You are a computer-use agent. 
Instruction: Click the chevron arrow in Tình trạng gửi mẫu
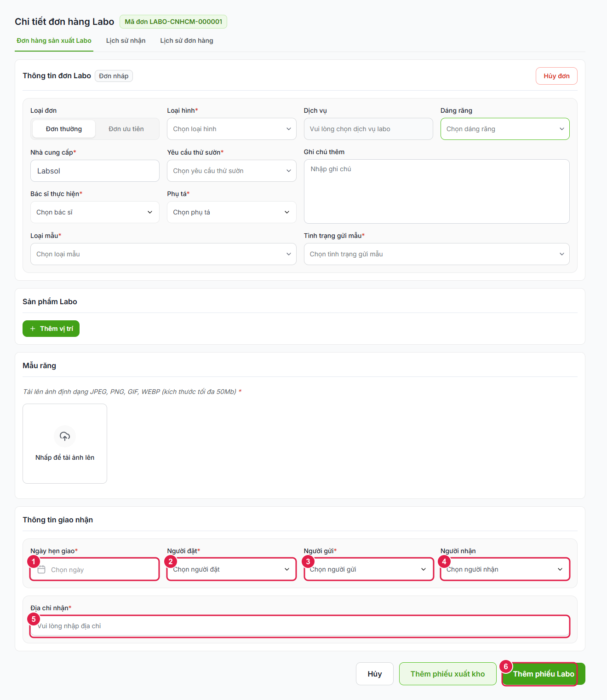click(561, 254)
